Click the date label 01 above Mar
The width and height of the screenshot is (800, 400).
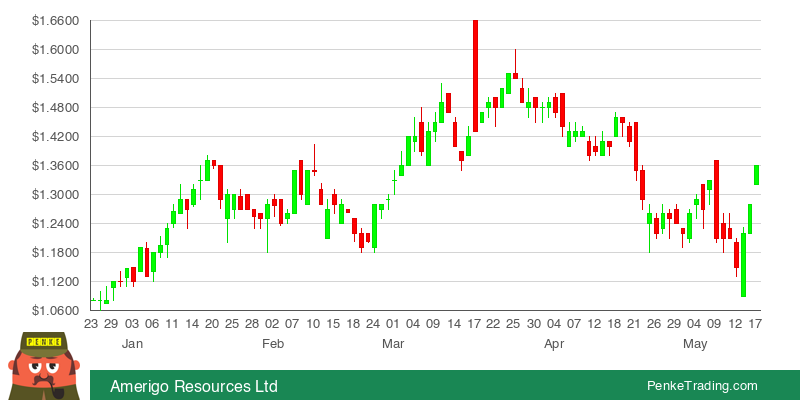[x=393, y=324]
